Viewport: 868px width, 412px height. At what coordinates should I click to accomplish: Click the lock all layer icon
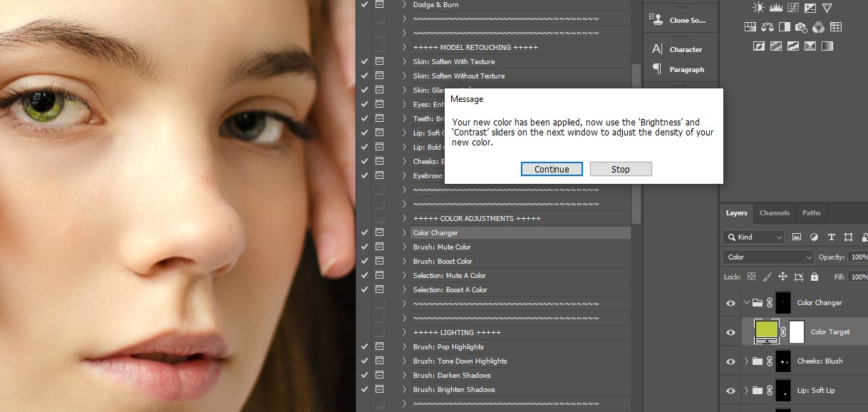815,277
